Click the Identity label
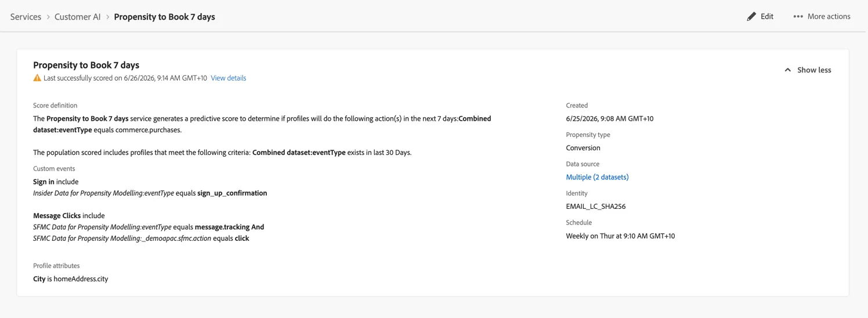868x318 pixels. [x=577, y=193]
